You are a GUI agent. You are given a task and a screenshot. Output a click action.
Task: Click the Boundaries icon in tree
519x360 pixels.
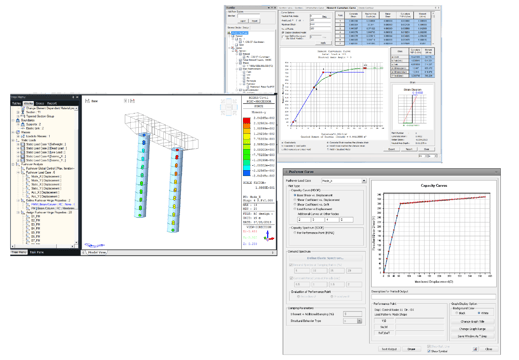point(18,120)
